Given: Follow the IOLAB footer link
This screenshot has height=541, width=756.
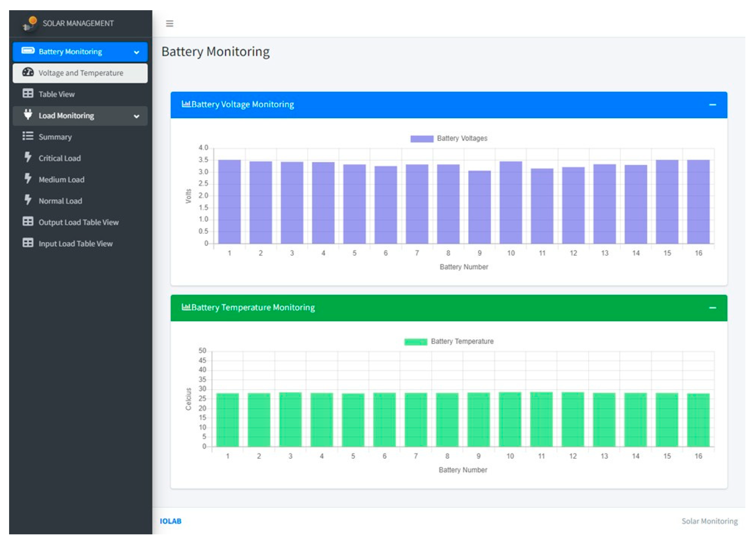Looking at the screenshot, I should coord(170,521).
